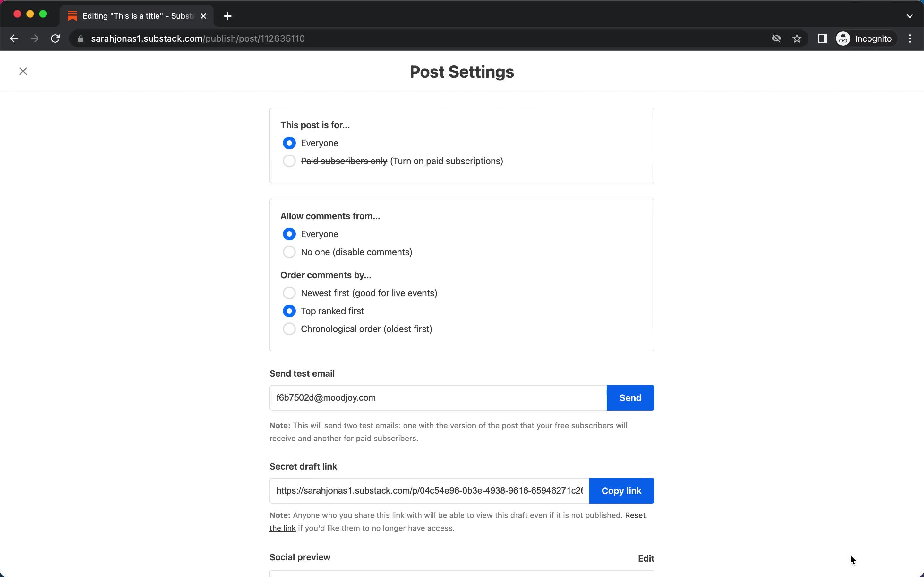Click the Incognito profile icon
Image resolution: width=924 pixels, height=577 pixels.
pos(843,38)
